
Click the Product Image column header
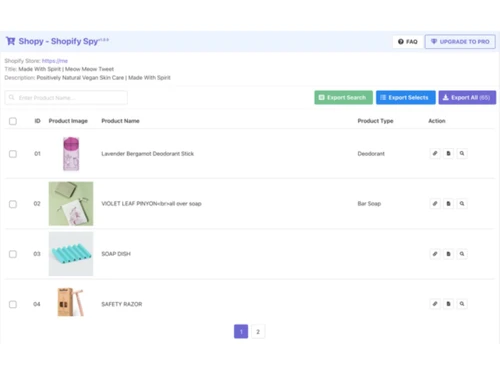pos(68,121)
